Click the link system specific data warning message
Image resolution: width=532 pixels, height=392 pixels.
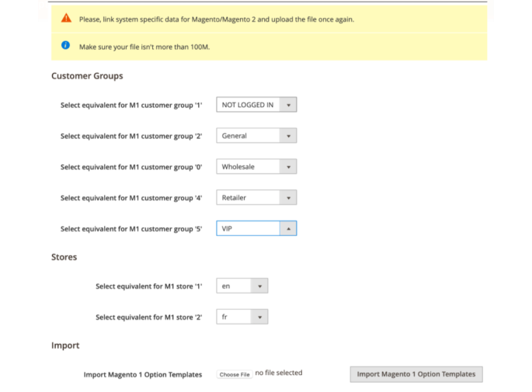click(x=217, y=19)
